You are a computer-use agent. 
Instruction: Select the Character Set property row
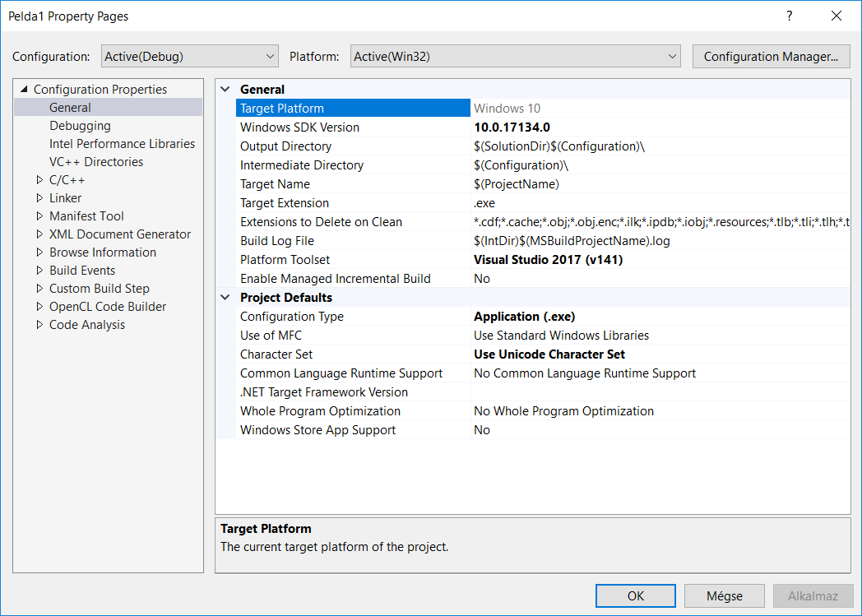click(x=276, y=354)
